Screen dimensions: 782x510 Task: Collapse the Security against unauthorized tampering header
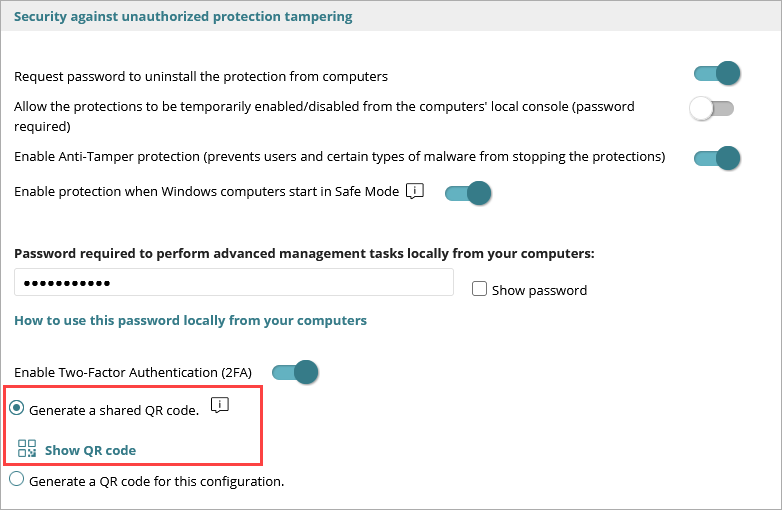[x=183, y=17]
